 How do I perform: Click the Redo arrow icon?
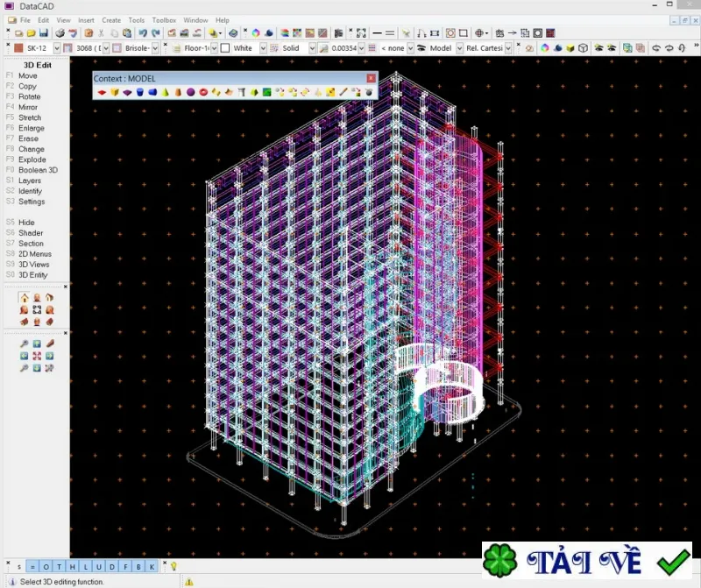click(x=156, y=33)
